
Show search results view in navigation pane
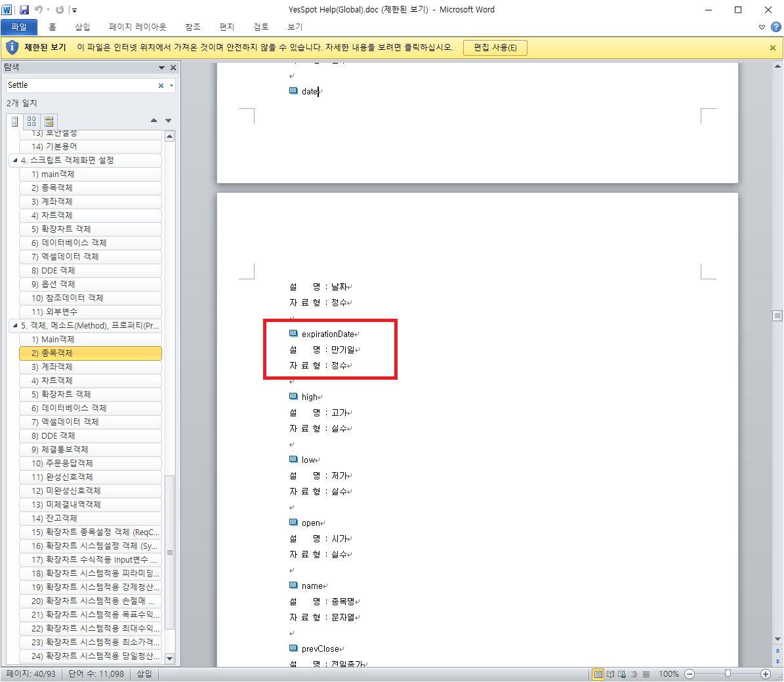pos(49,121)
